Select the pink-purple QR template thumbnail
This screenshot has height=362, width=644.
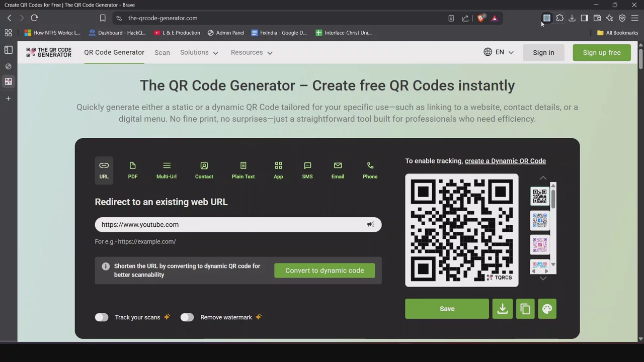pos(540,245)
